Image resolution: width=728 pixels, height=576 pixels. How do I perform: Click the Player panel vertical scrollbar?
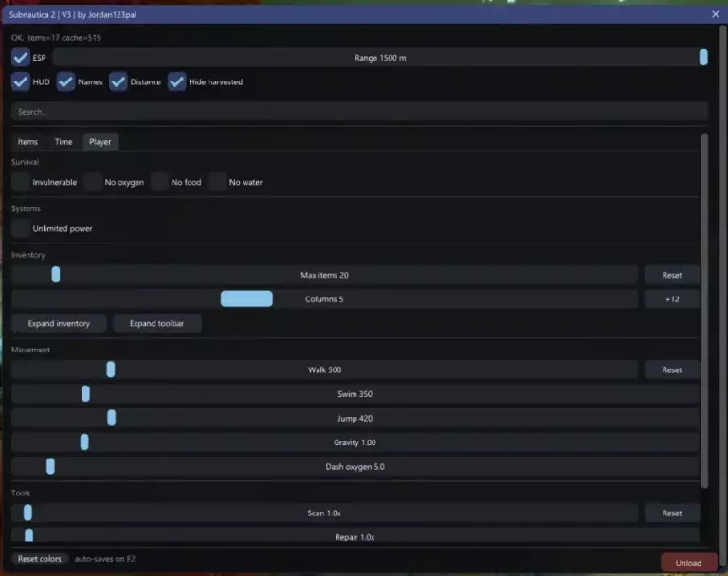pyautogui.click(x=705, y=311)
